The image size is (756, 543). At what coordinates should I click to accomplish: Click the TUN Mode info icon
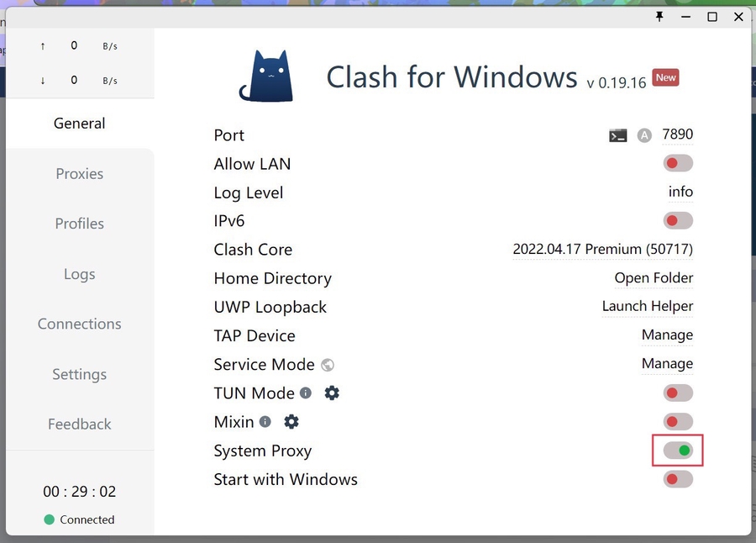306,393
